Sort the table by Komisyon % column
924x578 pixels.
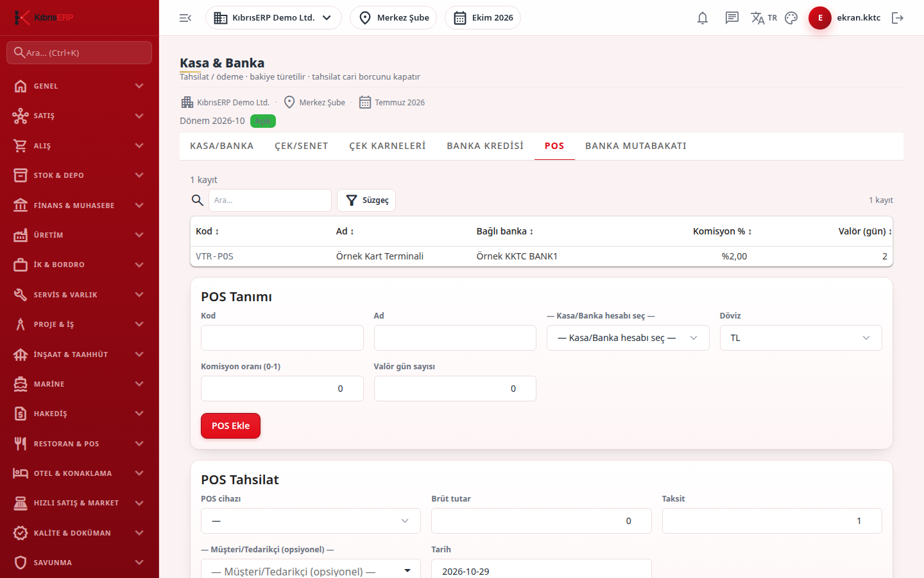click(722, 231)
